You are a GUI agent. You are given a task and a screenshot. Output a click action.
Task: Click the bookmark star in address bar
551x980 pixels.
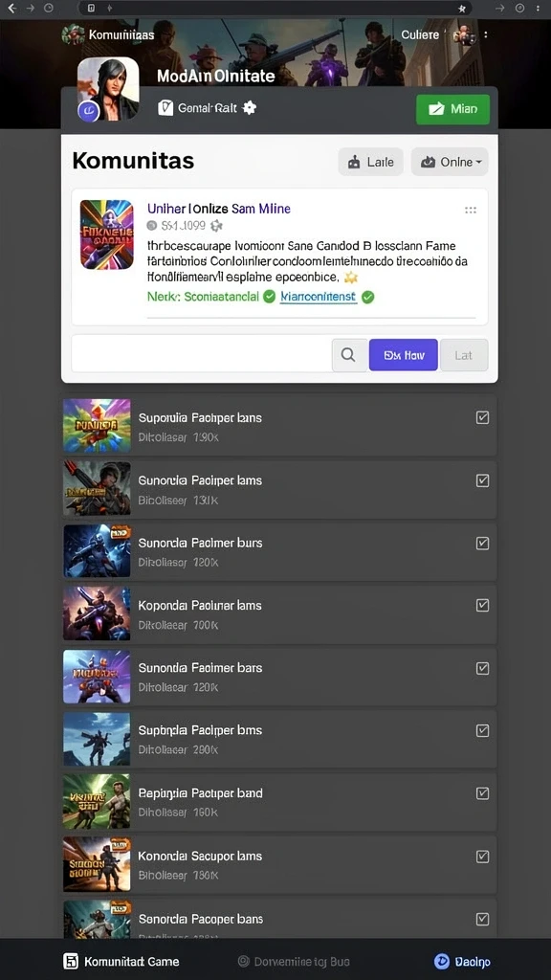click(462, 8)
